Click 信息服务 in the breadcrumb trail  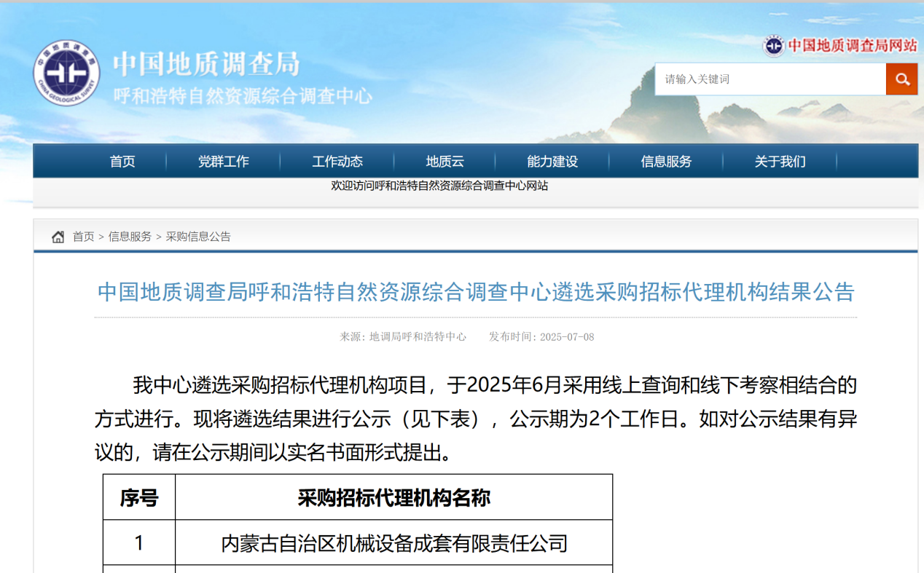click(x=130, y=237)
